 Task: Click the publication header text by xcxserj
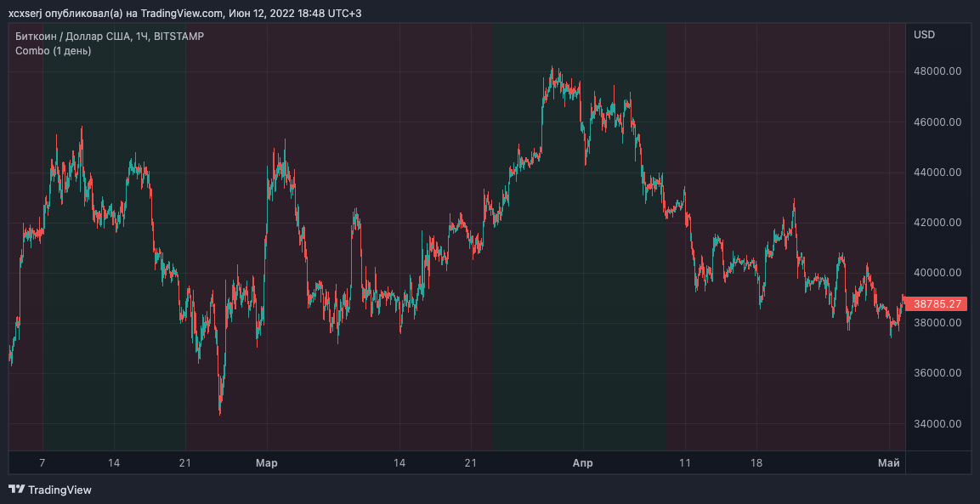pos(185,13)
